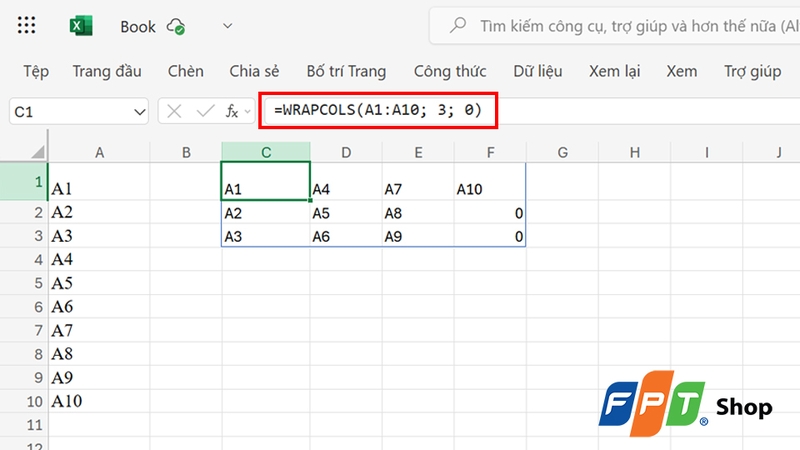Select column C header

[x=266, y=153]
